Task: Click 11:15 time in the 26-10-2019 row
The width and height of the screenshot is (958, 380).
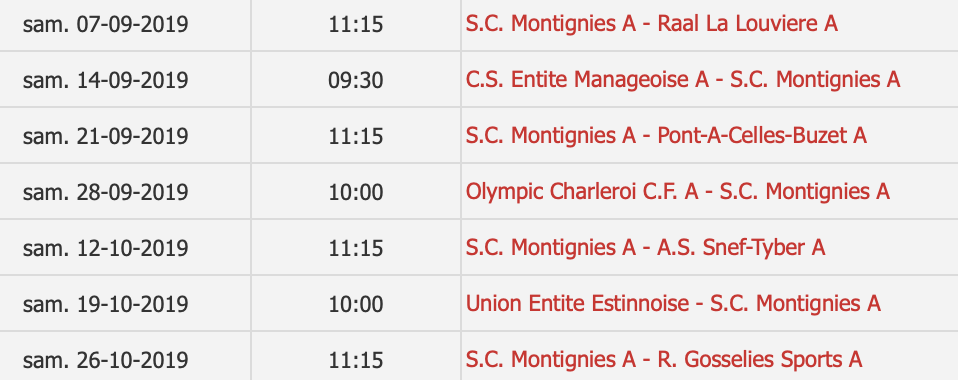Action: [x=356, y=360]
